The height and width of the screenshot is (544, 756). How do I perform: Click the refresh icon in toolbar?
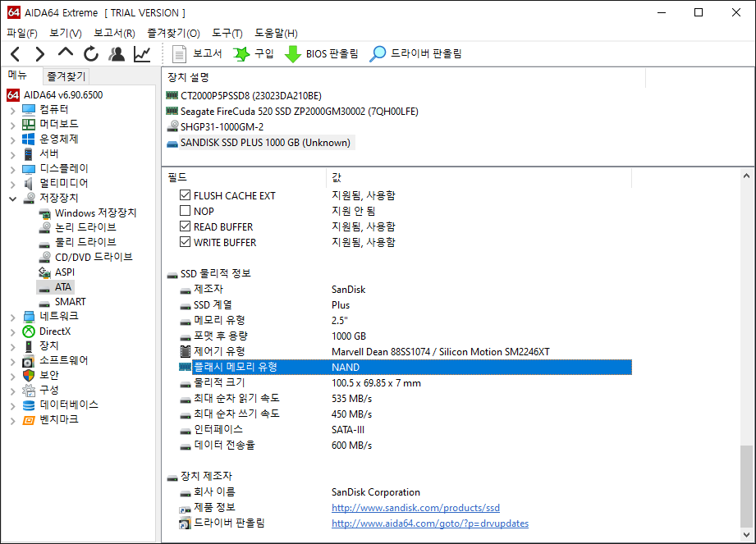tap(90, 54)
